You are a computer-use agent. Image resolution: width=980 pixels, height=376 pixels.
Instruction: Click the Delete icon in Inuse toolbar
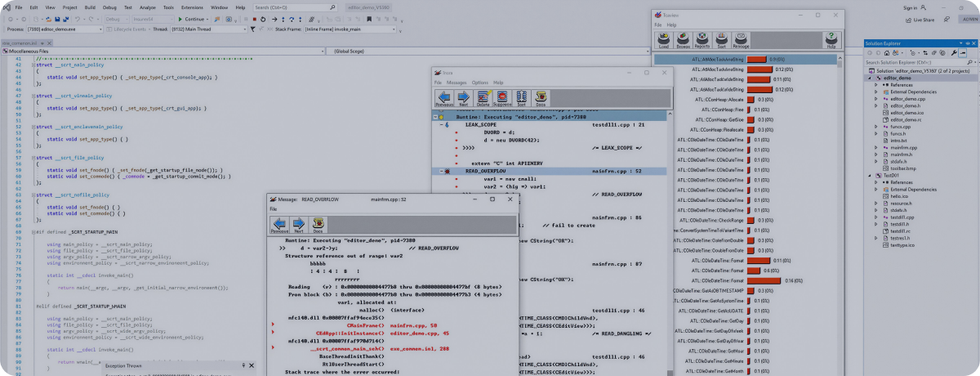pyautogui.click(x=483, y=100)
